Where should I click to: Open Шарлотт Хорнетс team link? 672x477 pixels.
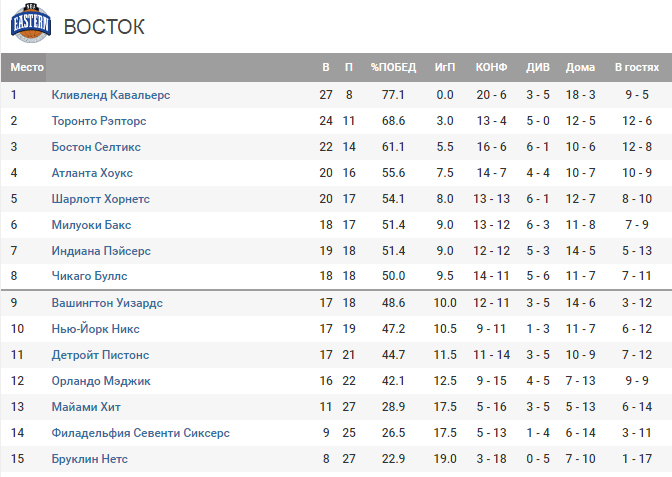pyautogui.click(x=100, y=199)
